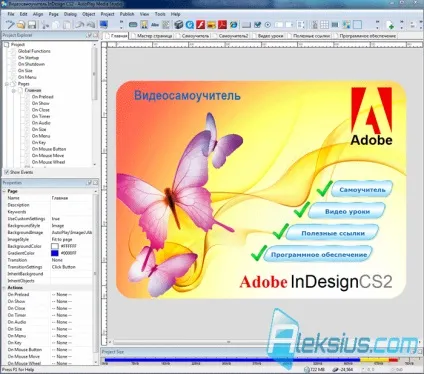Screen dimensions: 424x374
Task: Click the Save floppy disk icon
Action: coord(32,25)
